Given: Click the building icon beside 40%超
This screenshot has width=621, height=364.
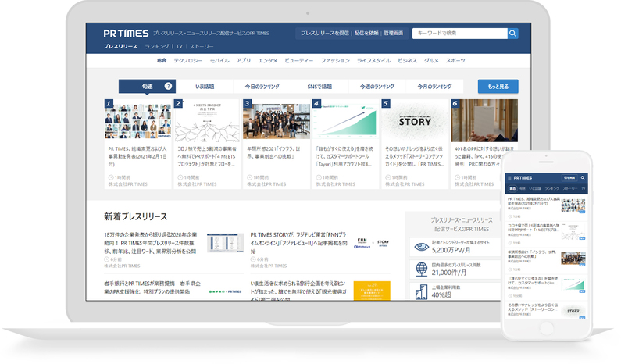Looking at the screenshot, I should 421,292.
